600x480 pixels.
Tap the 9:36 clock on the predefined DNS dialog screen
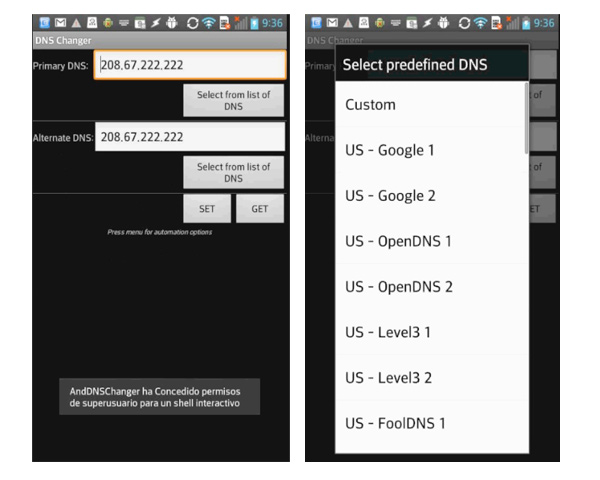[x=544, y=23]
